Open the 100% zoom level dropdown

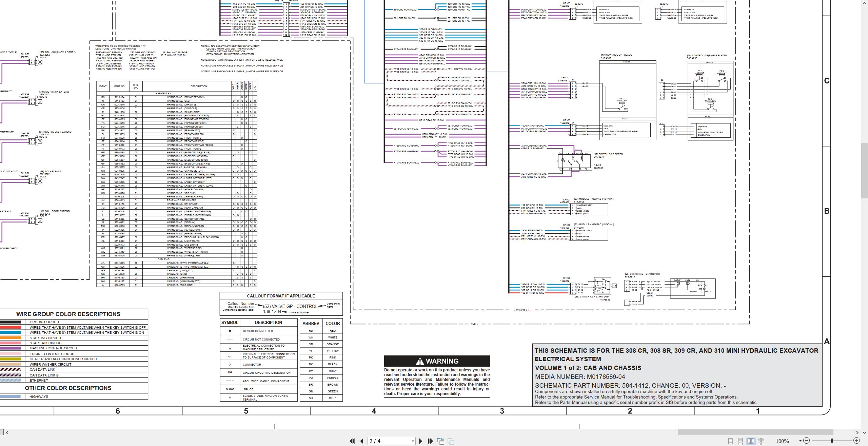[x=800, y=441]
